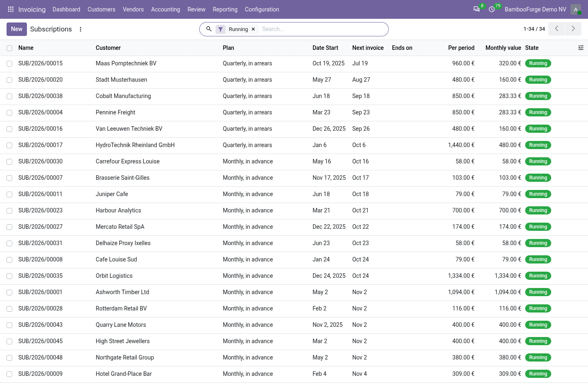Remove the Running filter facet

[253, 29]
